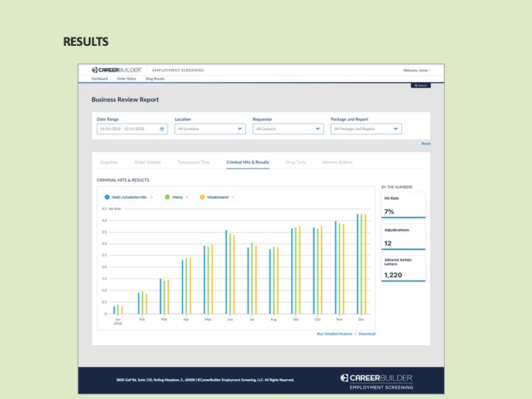The height and width of the screenshot is (399, 532).
Task: Click the EMPLOYMENT SCREENING header text
Action: click(x=178, y=70)
